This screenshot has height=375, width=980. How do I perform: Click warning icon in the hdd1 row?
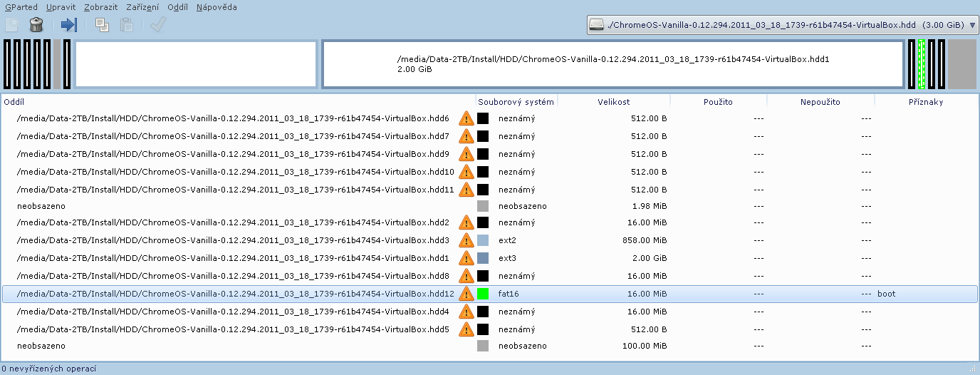pos(466,258)
